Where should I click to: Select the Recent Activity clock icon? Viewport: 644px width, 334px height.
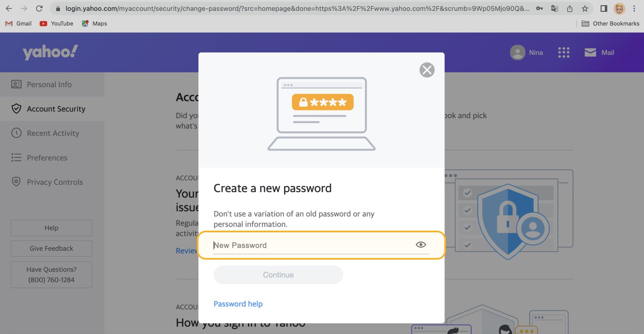[x=16, y=133]
